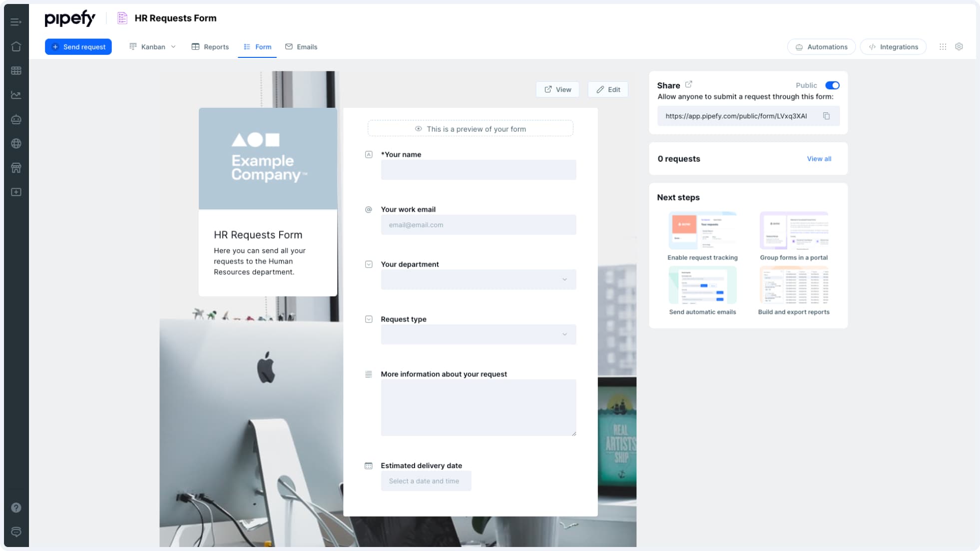Image resolution: width=980 pixels, height=551 pixels.
Task: Open the Analytics chart icon
Action: click(x=16, y=95)
